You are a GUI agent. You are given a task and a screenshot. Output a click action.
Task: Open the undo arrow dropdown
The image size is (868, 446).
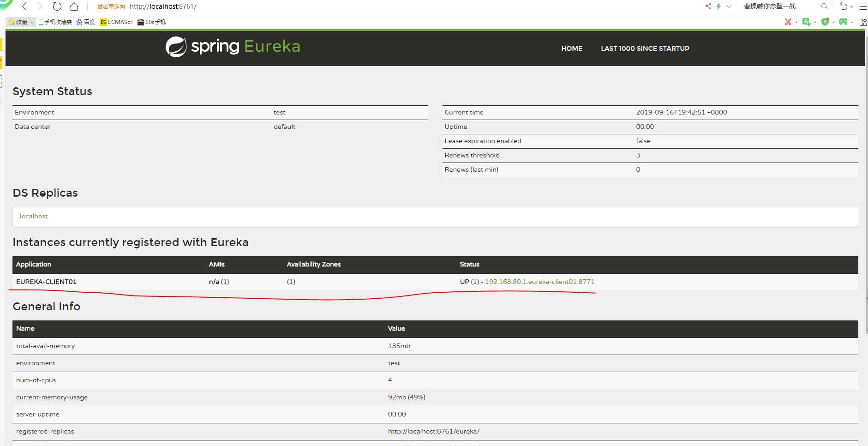coord(851,7)
